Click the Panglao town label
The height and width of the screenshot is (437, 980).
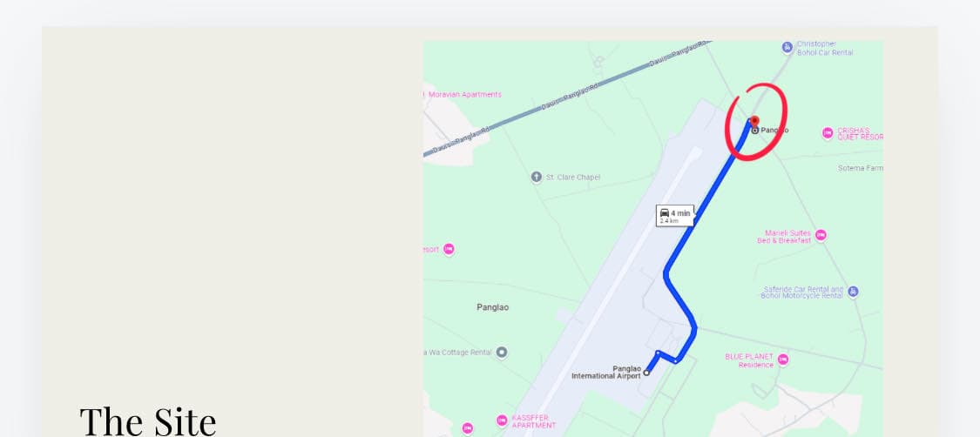pyautogui.click(x=492, y=307)
